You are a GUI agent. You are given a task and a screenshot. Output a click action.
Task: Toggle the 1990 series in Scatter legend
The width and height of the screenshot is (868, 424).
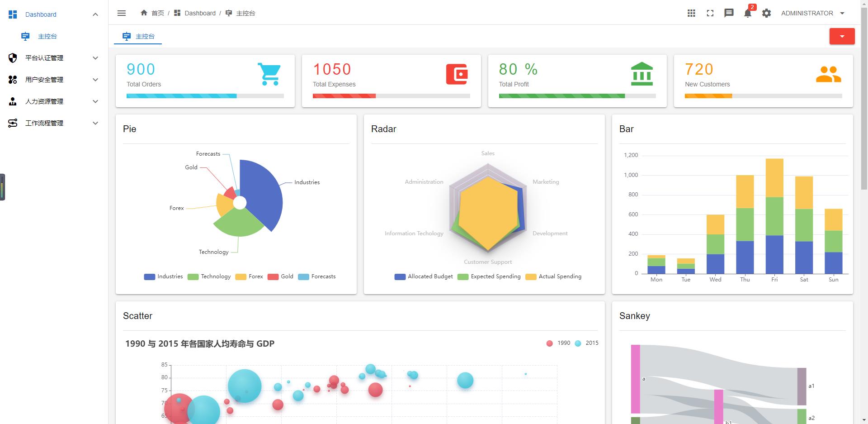point(558,343)
